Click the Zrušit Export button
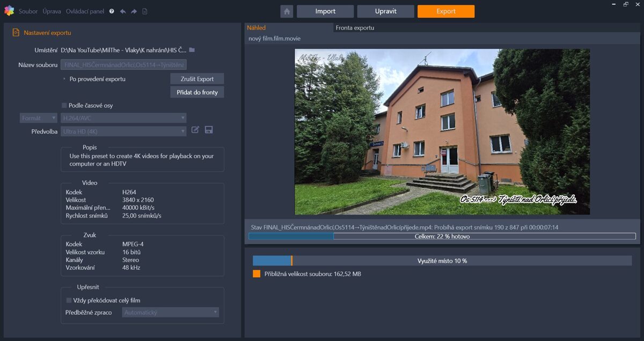 197,79
